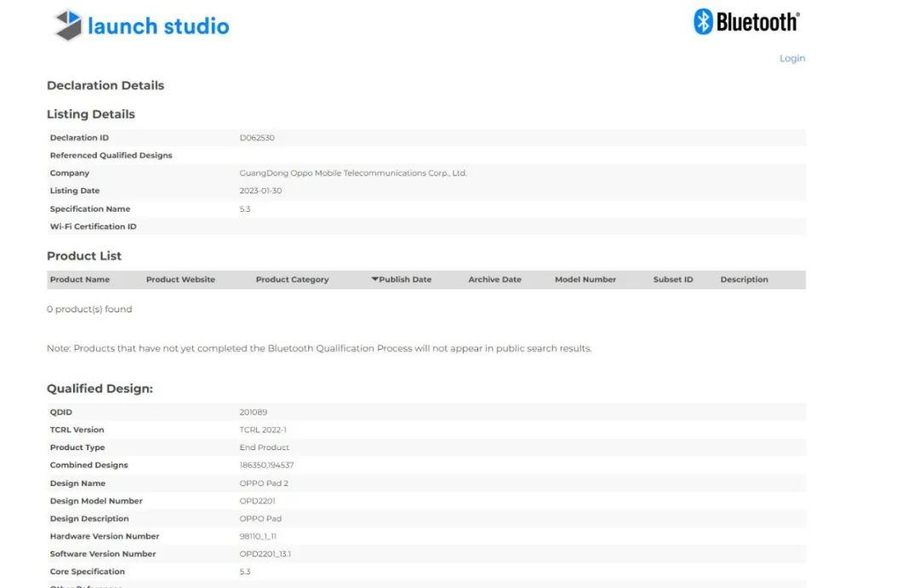Click the Software Version Number label
The width and height of the screenshot is (919, 588).
click(x=103, y=553)
